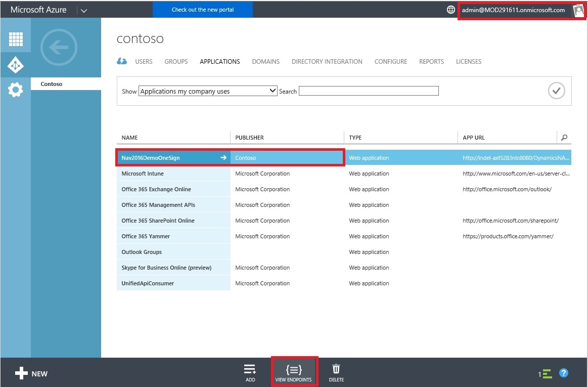Screen dimensions: 588x387
Task: Open the all items grid icon
Action: tap(16, 39)
